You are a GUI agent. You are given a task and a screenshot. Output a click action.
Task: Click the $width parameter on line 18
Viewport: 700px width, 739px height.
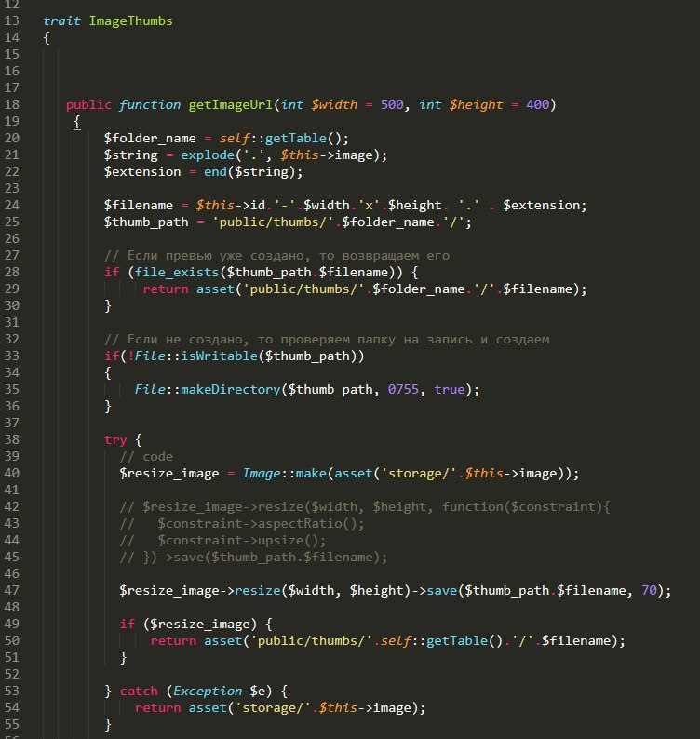[334, 104]
